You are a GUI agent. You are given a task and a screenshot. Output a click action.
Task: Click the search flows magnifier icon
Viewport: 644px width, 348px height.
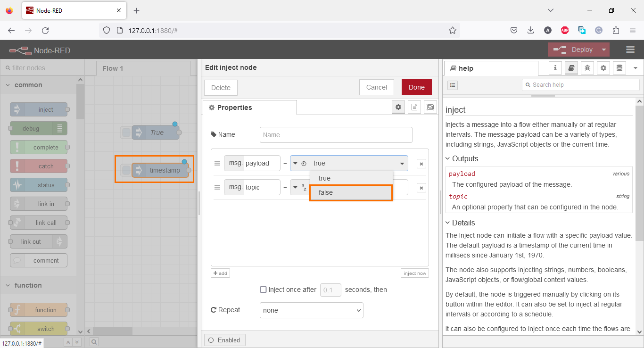click(94, 342)
